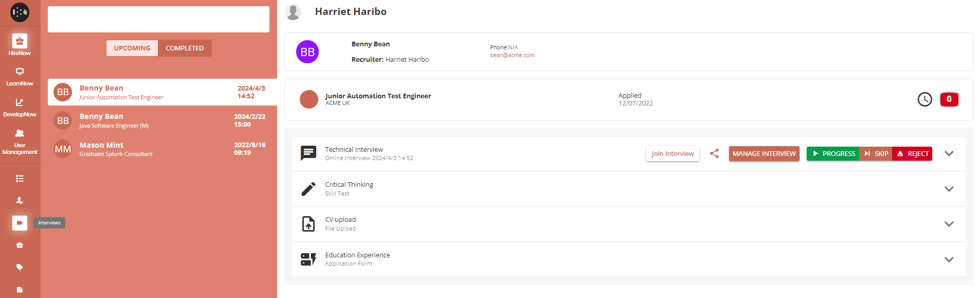Image resolution: width=980 pixels, height=298 pixels.
Task: Open User Management from sidebar
Action: 20,134
